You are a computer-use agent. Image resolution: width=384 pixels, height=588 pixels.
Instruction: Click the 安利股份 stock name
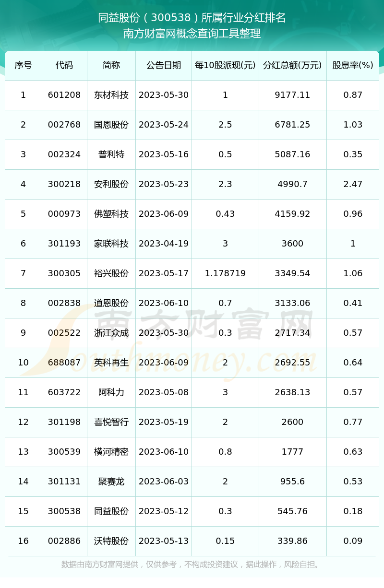coord(111,184)
